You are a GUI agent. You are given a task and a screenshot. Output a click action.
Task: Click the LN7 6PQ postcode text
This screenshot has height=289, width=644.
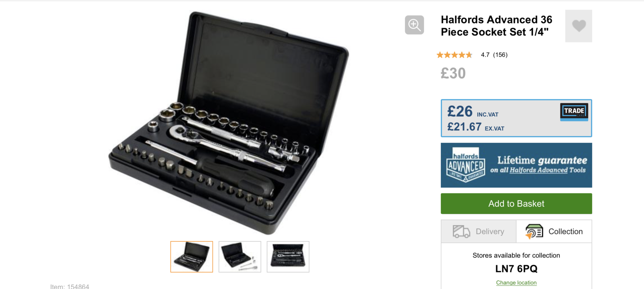coord(516,269)
